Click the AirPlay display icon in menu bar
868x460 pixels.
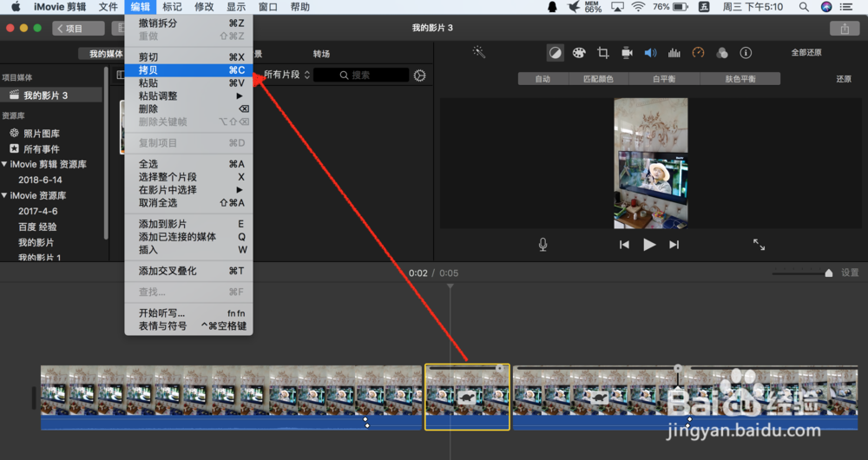coord(617,7)
